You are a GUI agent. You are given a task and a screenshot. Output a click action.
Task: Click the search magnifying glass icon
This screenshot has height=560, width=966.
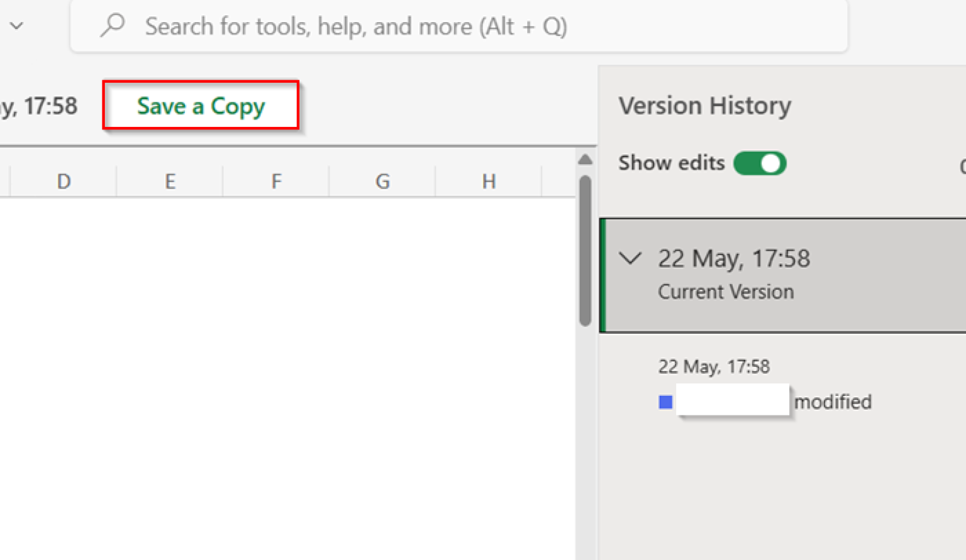tap(113, 26)
